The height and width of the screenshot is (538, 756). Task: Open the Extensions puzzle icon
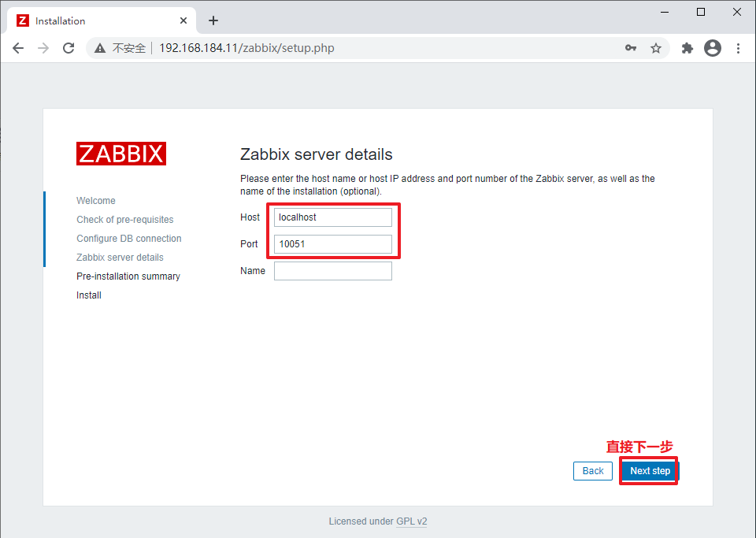(687, 48)
